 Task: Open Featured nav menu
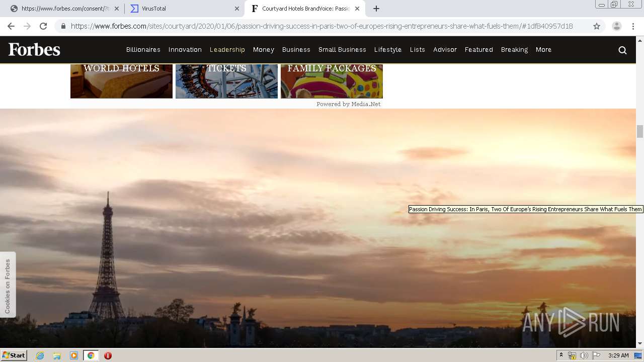479,50
